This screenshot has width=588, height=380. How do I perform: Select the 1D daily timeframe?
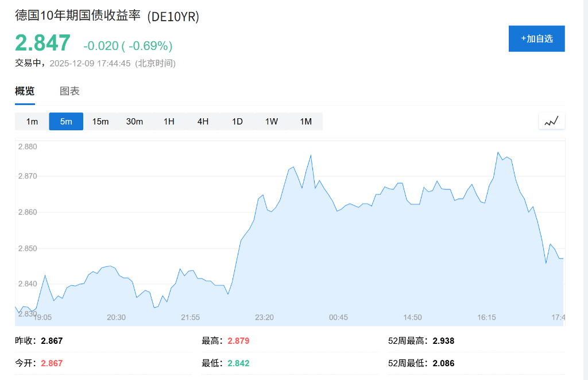pyautogui.click(x=237, y=121)
